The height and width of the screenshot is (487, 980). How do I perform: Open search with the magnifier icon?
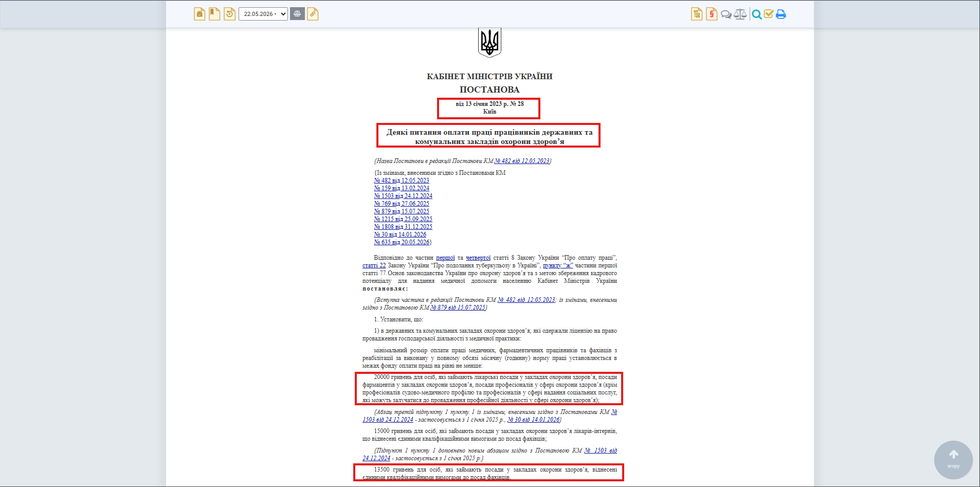click(x=756, y=14)
